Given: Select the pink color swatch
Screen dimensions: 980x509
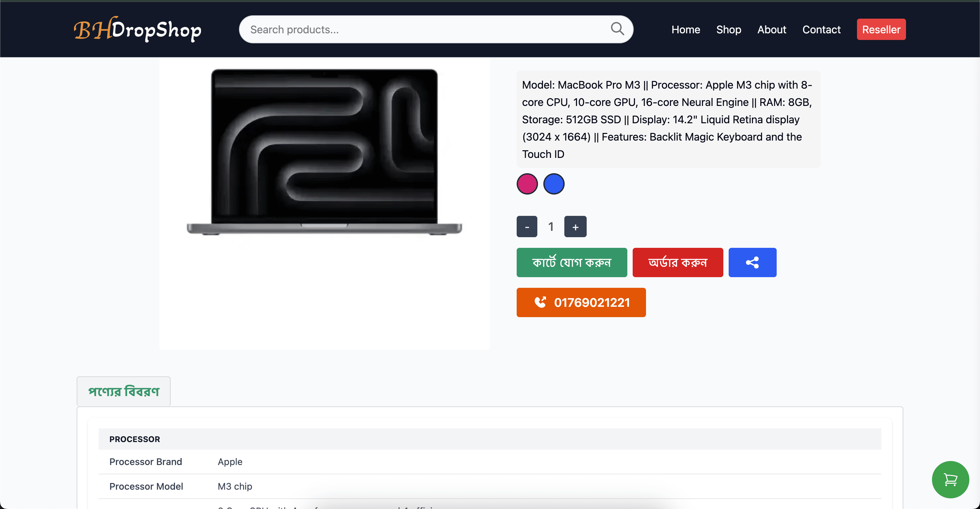Looking at the screenshot, I should [527, 184].
